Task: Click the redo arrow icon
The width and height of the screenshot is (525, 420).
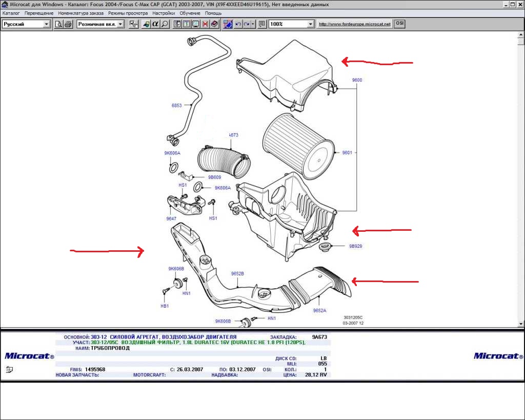Action: click(x=247, y=24)
